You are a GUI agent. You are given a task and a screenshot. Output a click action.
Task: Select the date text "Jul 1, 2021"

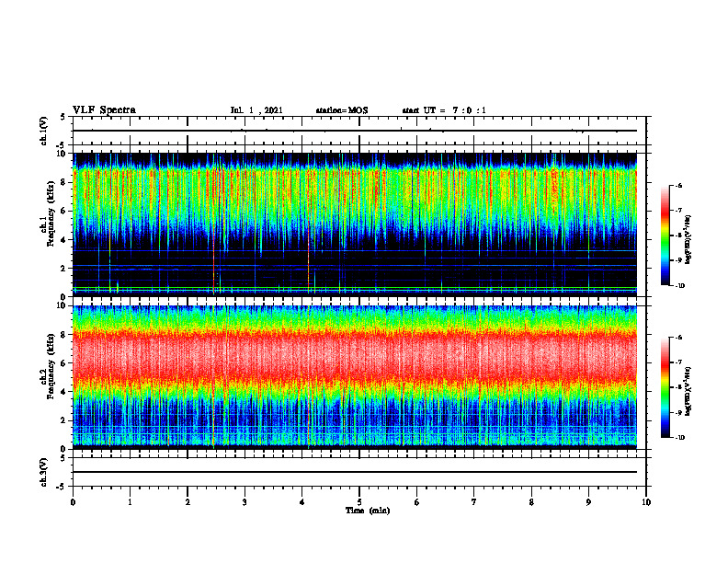[x=256, y=110]
